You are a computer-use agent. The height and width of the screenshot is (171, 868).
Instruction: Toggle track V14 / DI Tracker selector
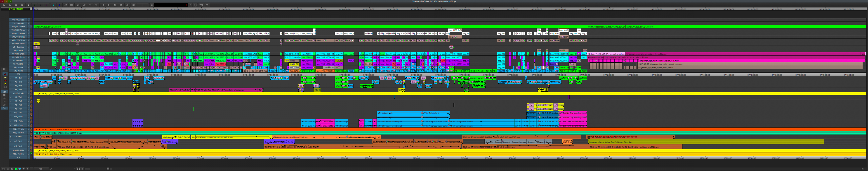[x=19, y=27]
